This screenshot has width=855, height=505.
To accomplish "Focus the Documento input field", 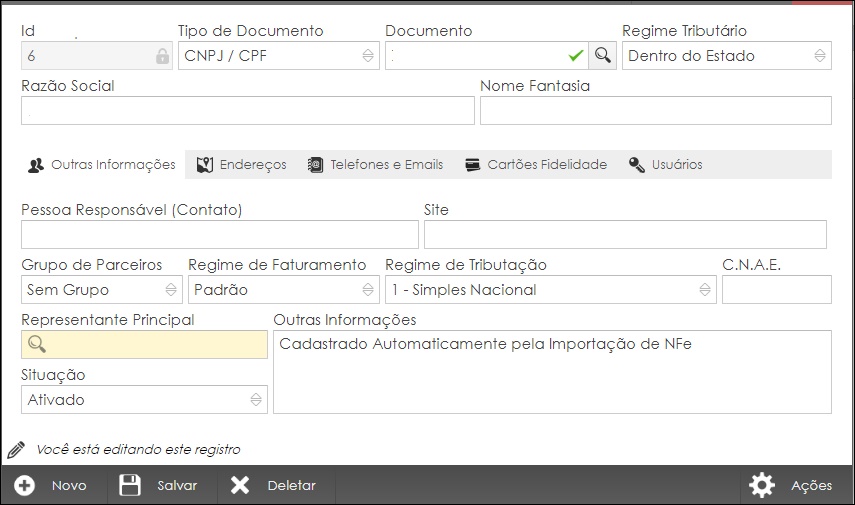I will (x=486, y=56).
